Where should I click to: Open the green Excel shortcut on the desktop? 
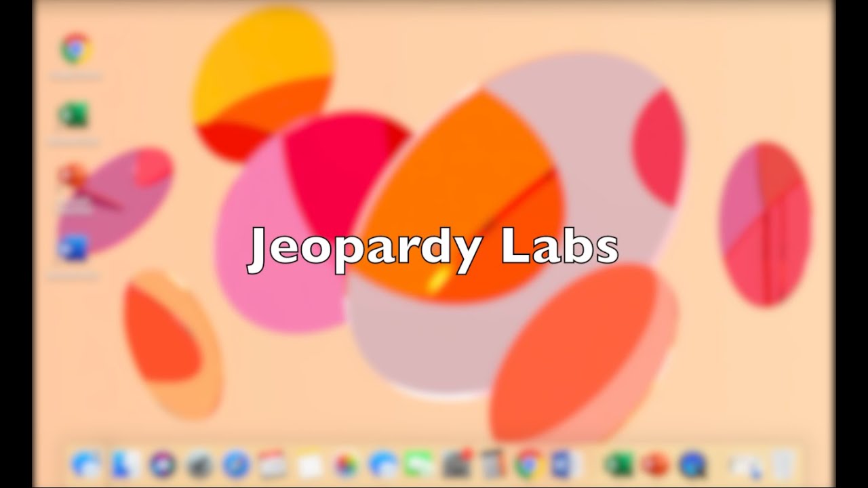(74, 115)
